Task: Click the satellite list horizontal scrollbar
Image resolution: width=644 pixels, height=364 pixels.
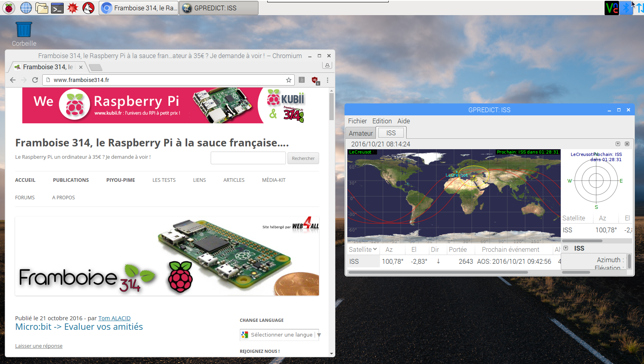Action: (438, 273)
